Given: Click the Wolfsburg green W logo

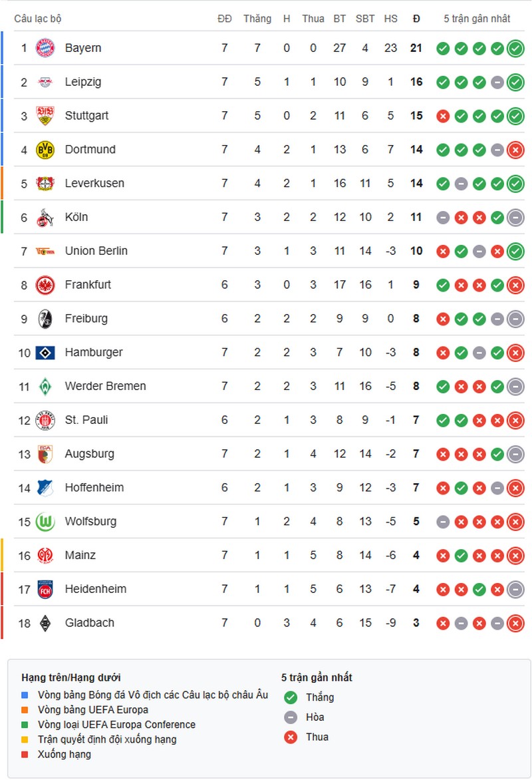Looking at the screenshot, I should pyautogui.click(x=45, y=522).
